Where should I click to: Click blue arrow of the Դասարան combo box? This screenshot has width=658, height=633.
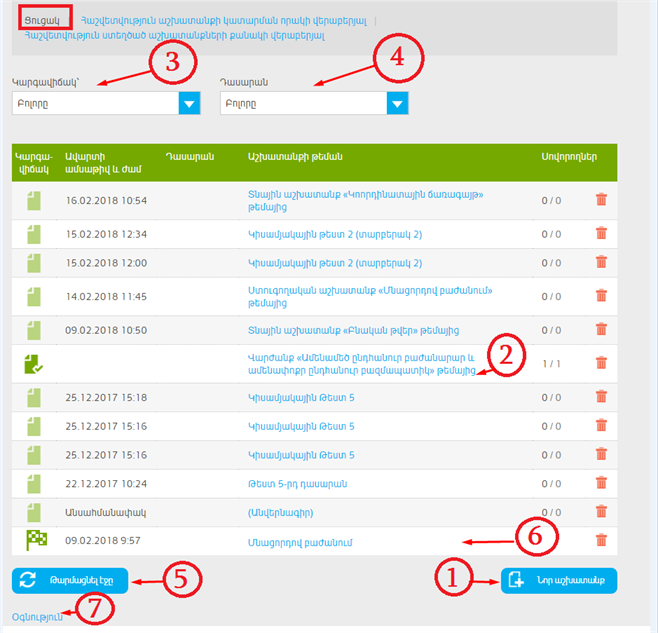tap(397, 103)
